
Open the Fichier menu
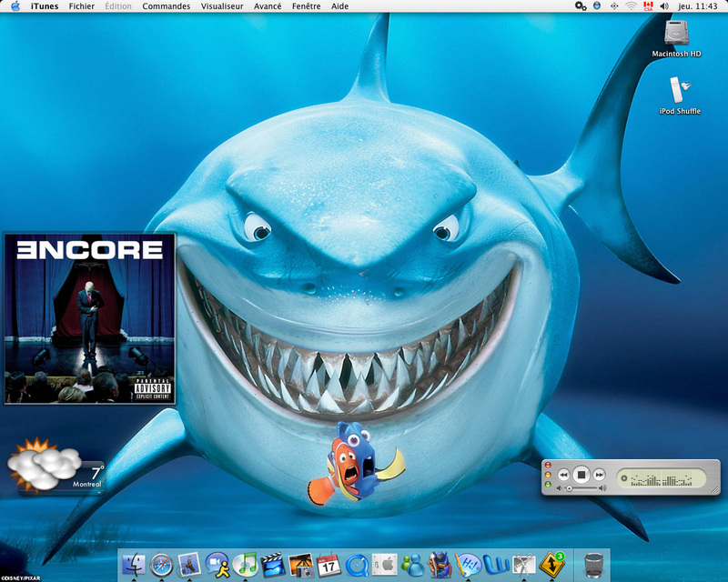tap(82, 6)
